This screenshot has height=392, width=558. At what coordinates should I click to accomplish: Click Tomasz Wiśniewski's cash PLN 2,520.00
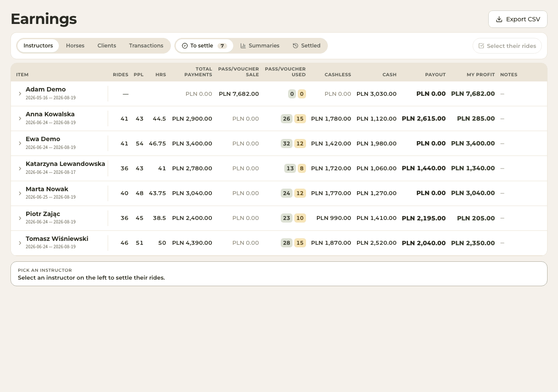pos(377,243)
